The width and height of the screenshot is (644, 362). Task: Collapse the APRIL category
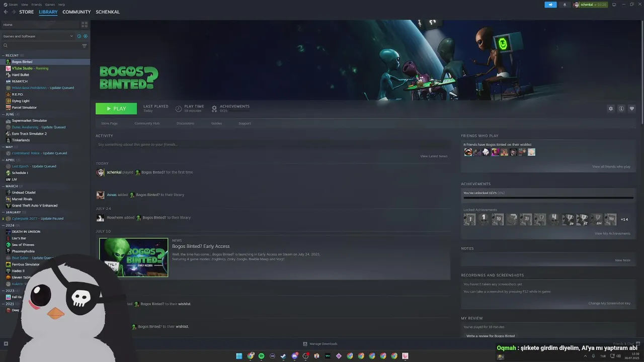[10, 160]
